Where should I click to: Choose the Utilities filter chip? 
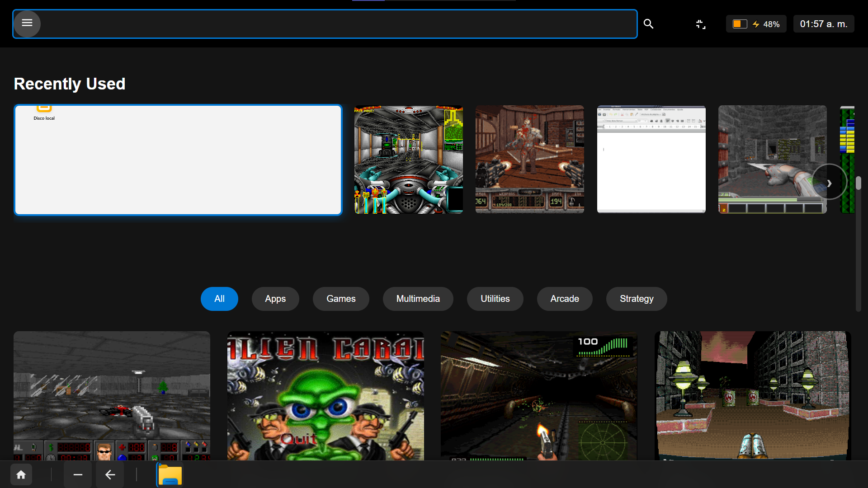pos(495,299)
